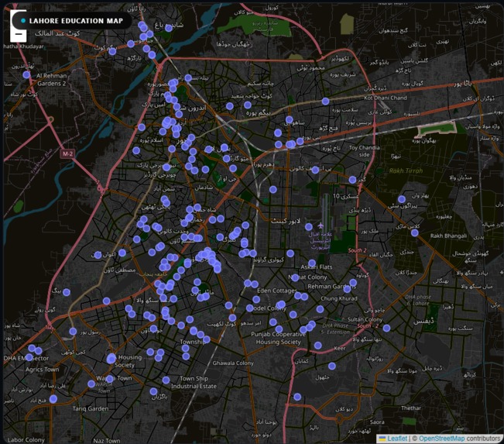
Task: Select marker above Punjab Cooperative Housing Society
Action: click(279, 329)
